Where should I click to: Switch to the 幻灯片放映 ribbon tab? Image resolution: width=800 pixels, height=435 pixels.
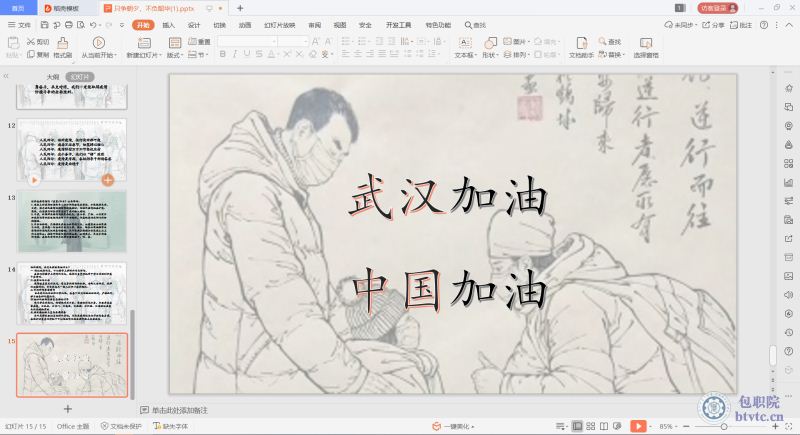[280, 25]
